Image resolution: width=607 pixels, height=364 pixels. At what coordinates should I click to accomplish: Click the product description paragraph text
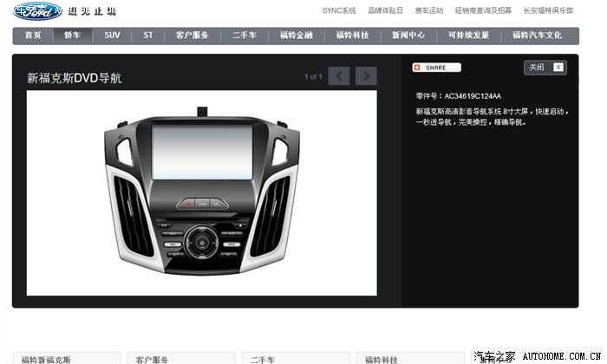click(492, 117)
